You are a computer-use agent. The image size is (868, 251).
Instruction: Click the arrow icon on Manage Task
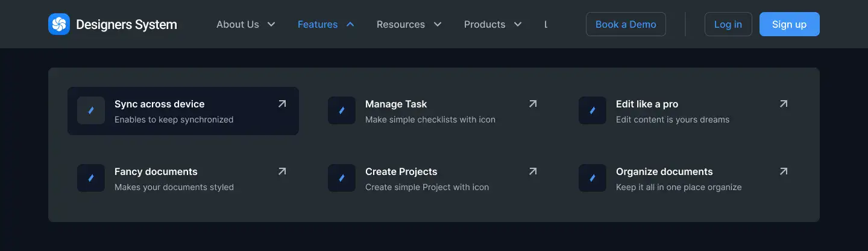pyautogui.click(x=533, y=104)
